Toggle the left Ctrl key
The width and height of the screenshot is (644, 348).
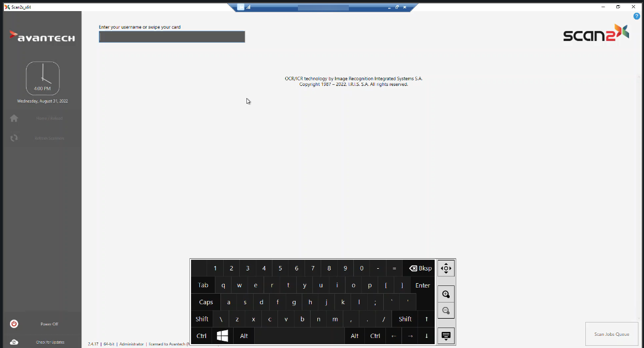pyautogui.click(x=202, y=336)
